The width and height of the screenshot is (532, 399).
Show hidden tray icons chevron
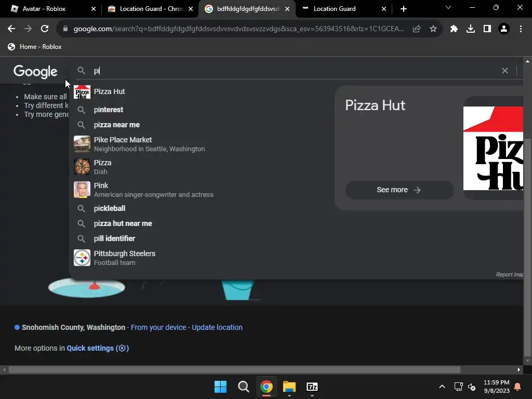coord(442,387)
